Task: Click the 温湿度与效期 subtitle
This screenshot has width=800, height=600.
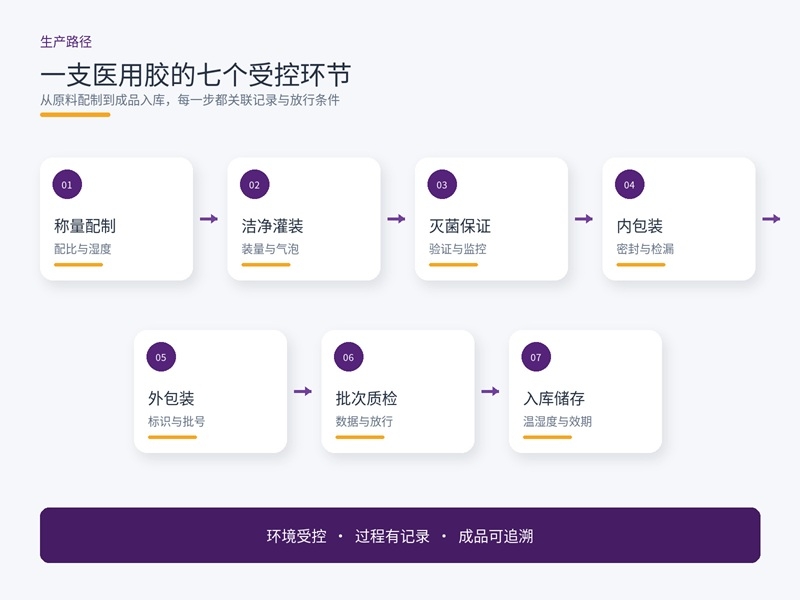Action: click(x=557, y=421)
